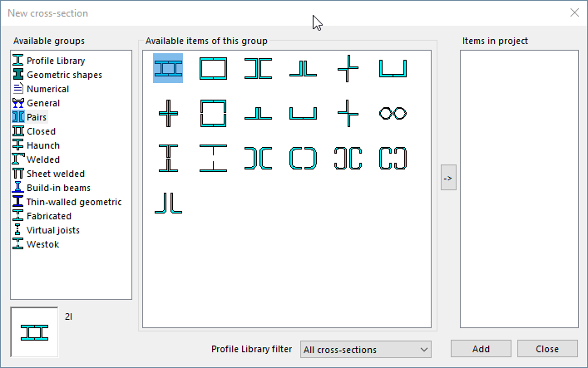Click the Build-in beams blue beam icon
This screenshot has width=588, height=368.
coord(18,188)
